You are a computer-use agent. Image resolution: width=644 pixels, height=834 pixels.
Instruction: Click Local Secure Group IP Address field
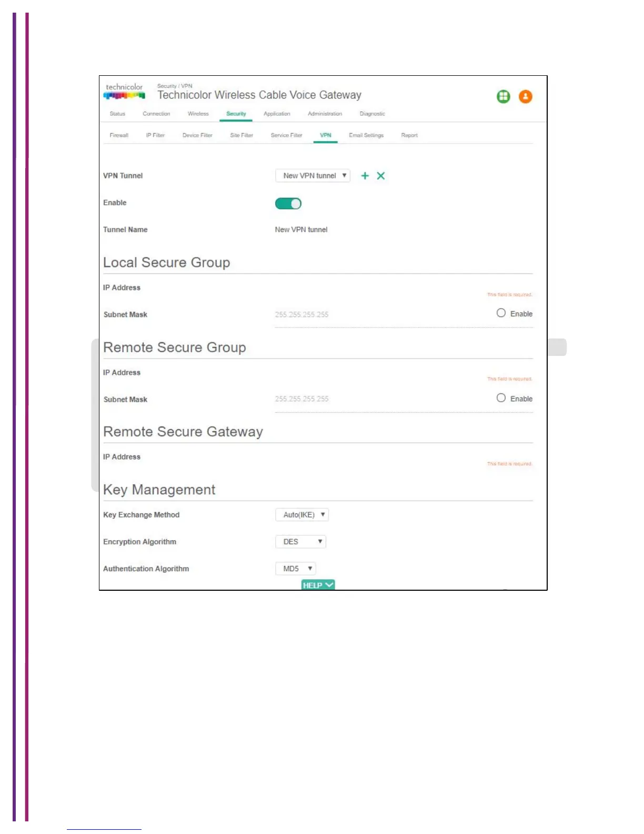pyautogui.click(x=404, y=288)
